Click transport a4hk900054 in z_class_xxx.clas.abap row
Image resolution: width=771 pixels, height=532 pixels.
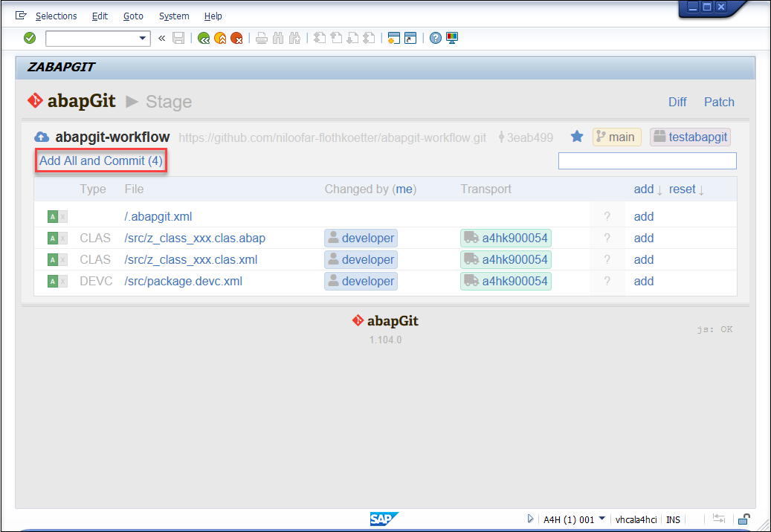[x=506, y=239]
